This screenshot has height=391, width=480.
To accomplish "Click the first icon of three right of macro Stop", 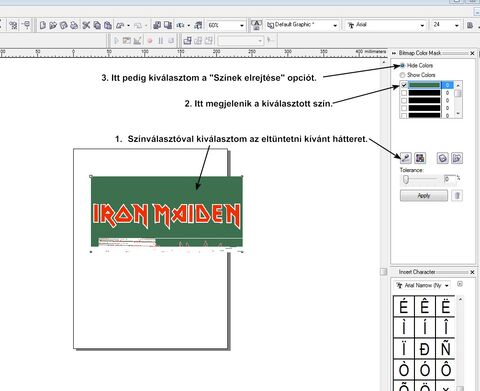I will click(x=187, y=41).
